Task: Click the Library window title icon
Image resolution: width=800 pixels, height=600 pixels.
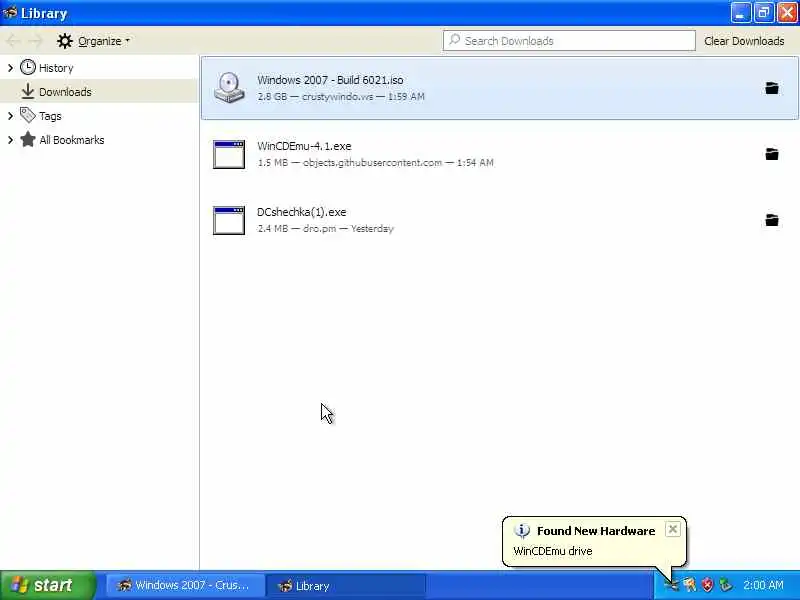Action: (x=10, y=12)
